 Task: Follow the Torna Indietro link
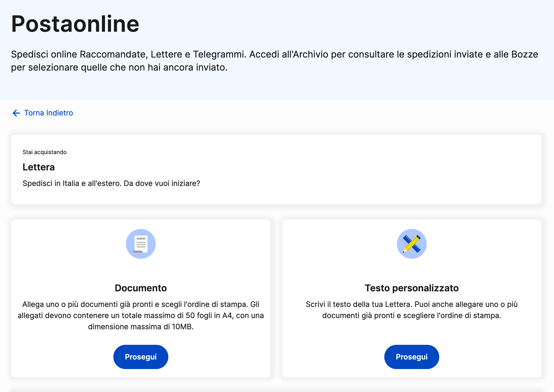pos(49,113)
